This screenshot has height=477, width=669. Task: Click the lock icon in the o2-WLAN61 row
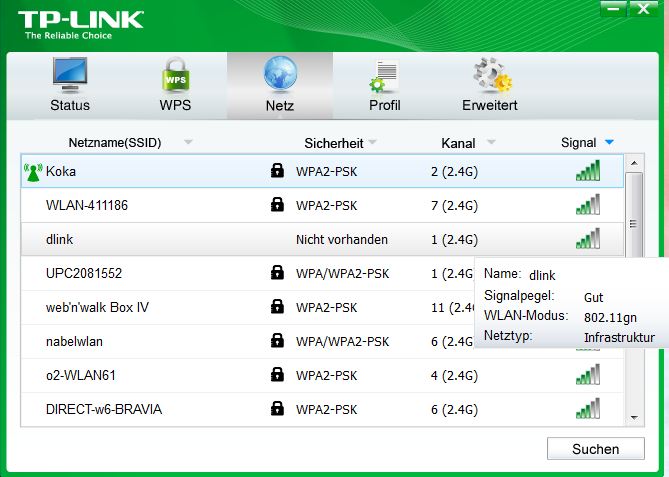click(x=277, y=375)
